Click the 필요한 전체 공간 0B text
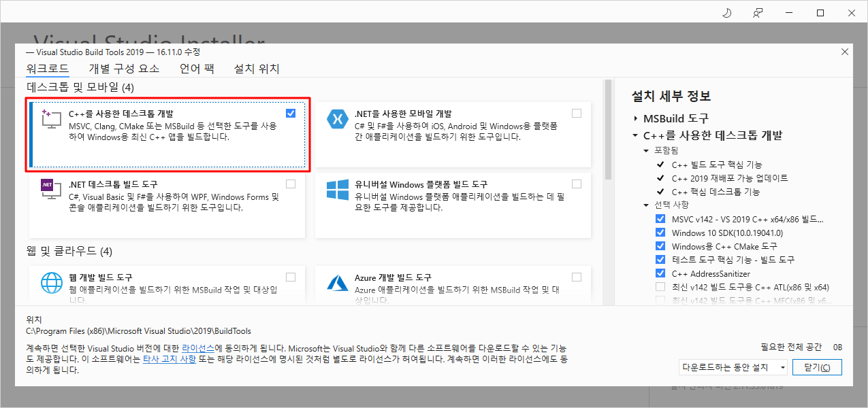 pyautogui.click(x=801, y=347)
